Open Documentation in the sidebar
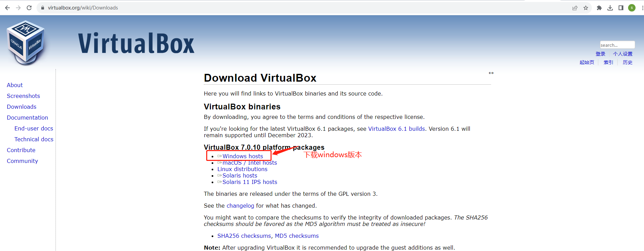This screenshot has height=251, width=644. (x=27, y=118)
